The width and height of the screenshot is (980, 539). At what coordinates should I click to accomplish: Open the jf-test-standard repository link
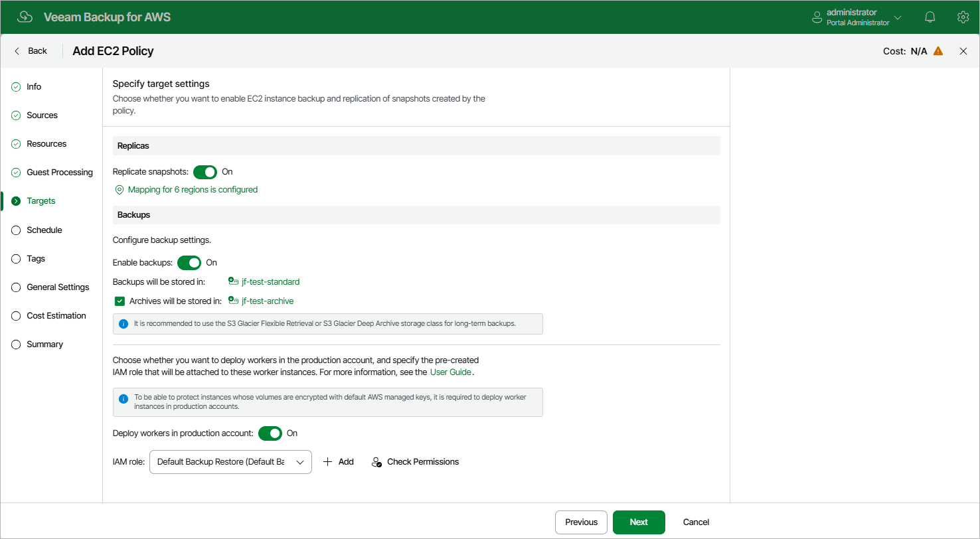(x=270, y=282)
